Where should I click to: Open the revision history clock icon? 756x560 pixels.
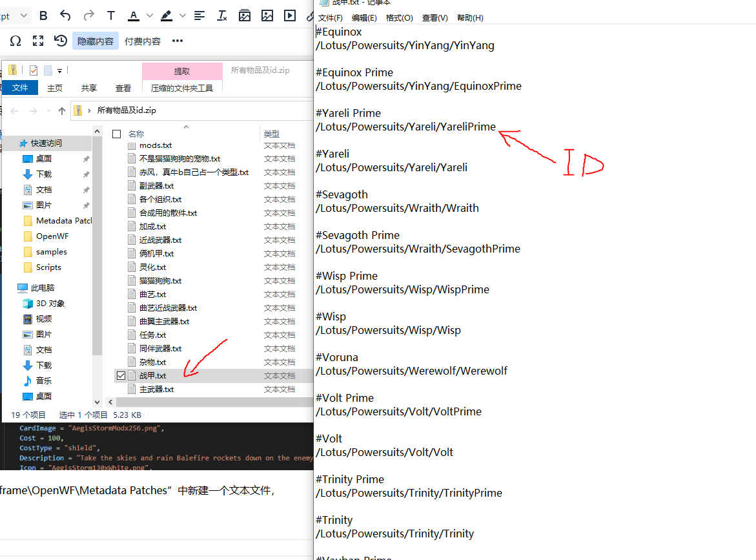[x=61, y=41]
